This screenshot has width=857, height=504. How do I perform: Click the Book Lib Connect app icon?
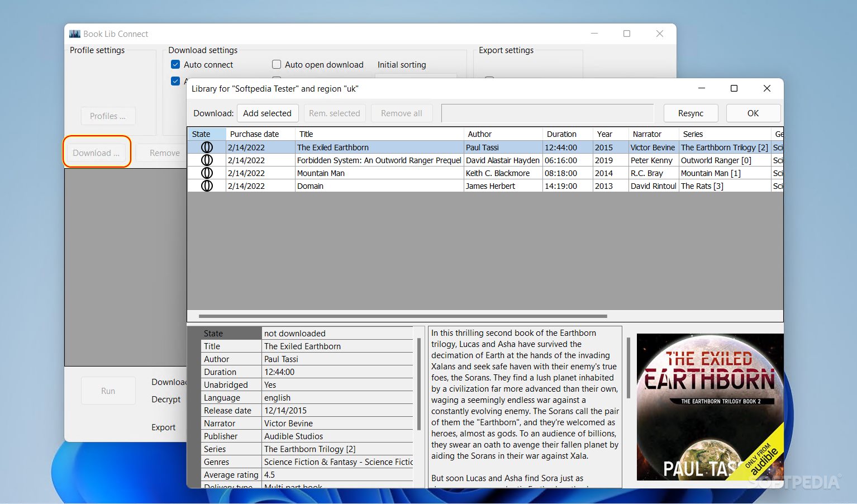coord(75,34)
